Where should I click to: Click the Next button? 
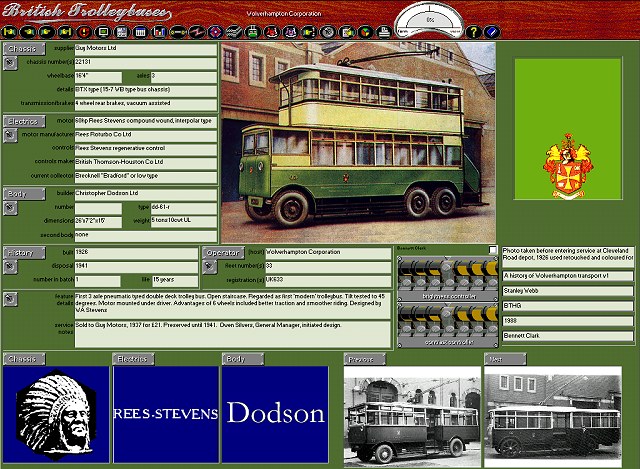pos(505,359)
